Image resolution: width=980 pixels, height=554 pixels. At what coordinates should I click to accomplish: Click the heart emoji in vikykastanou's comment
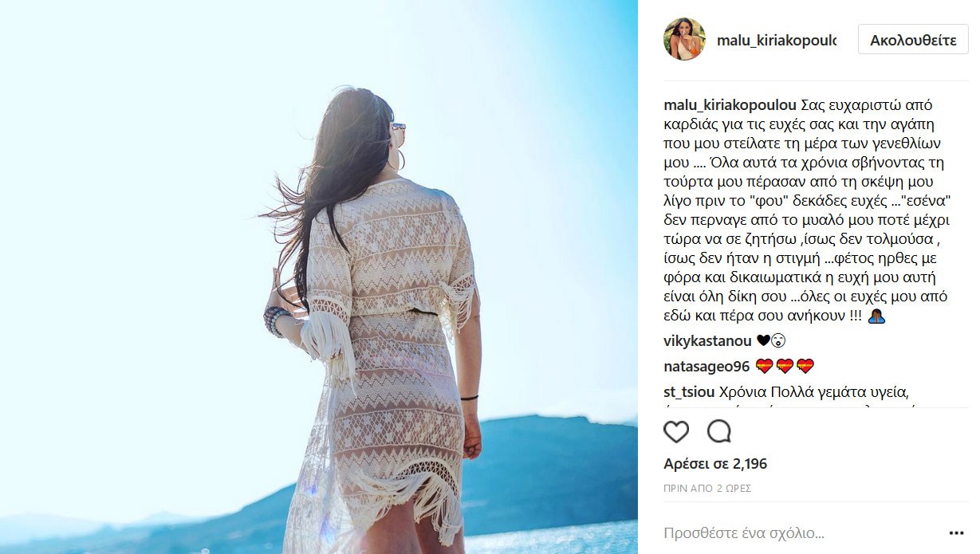762,340
